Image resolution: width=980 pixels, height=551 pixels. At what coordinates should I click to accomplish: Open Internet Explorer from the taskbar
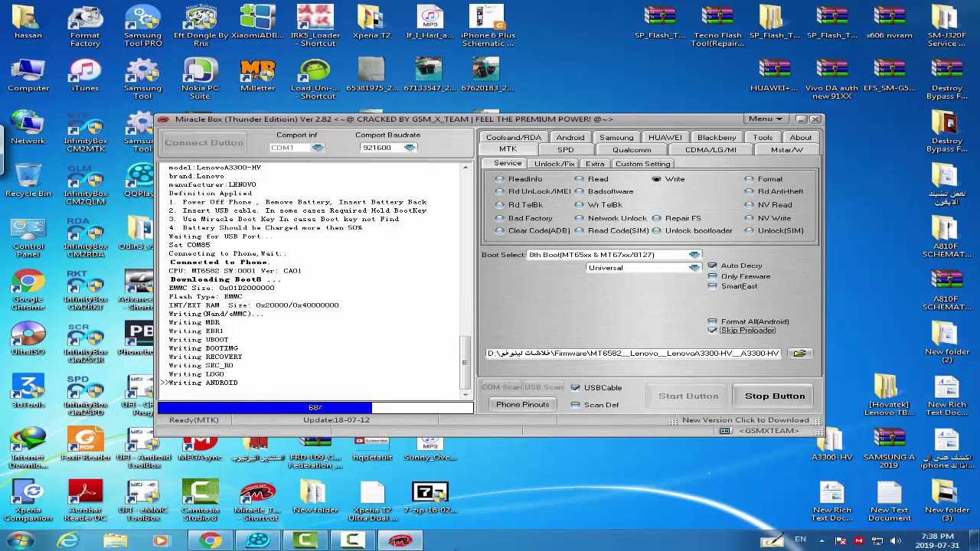[x=68, y=541]
